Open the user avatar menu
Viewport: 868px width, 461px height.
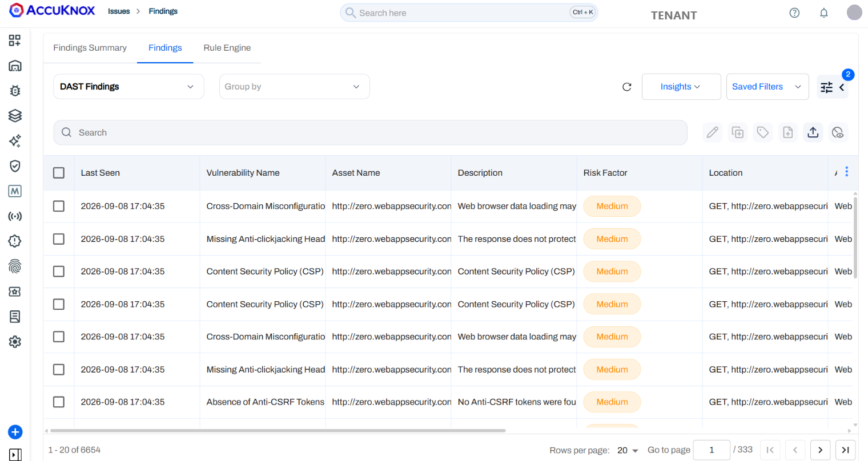(854, 12)
